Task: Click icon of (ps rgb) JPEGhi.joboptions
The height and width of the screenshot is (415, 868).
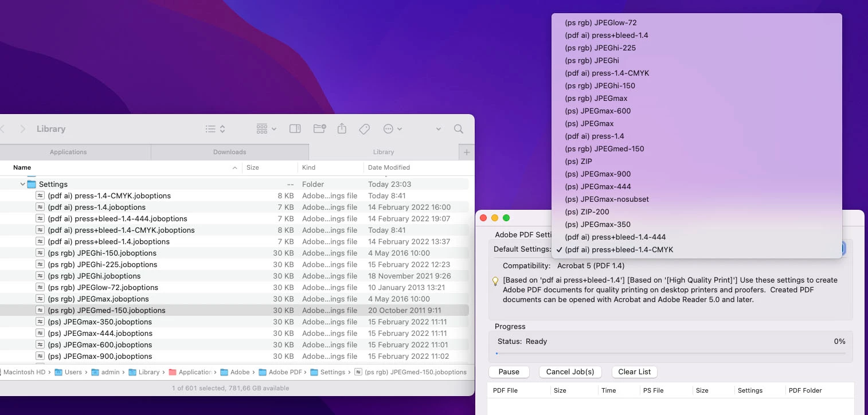Action: [40, 276]
